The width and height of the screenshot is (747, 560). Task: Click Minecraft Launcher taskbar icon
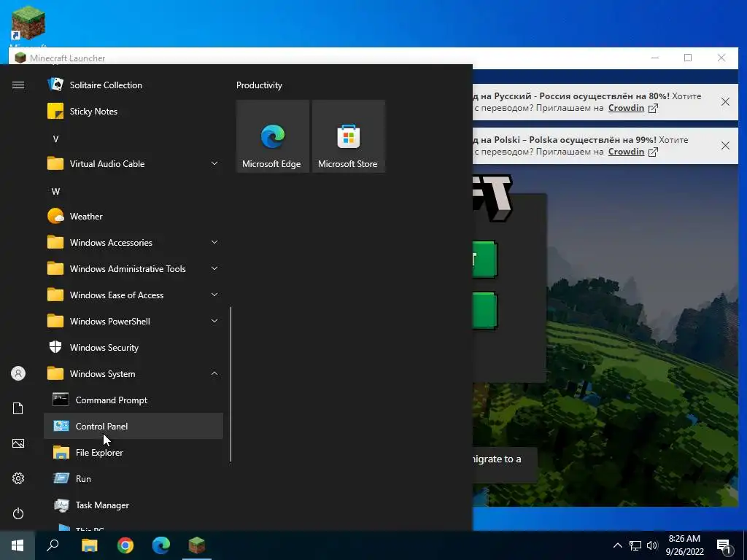pyautogui.click(x=197, y=545)
